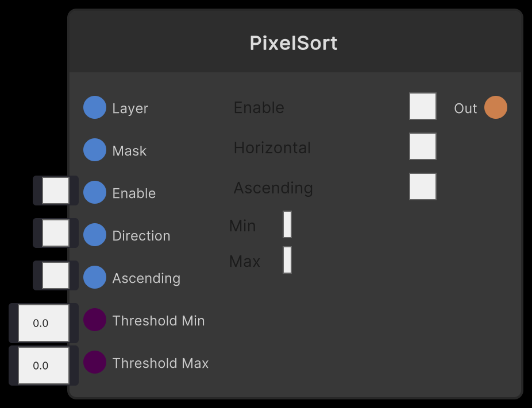The height and width of the screenshot is (408, 532).
Task: Click the orange Out output port
Action: coord(495,107)
